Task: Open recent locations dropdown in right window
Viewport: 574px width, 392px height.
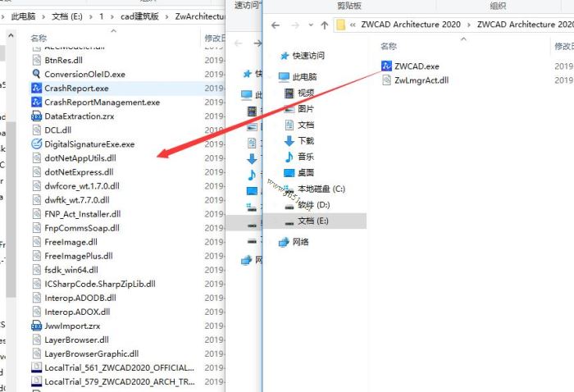Action: point(311,25)
